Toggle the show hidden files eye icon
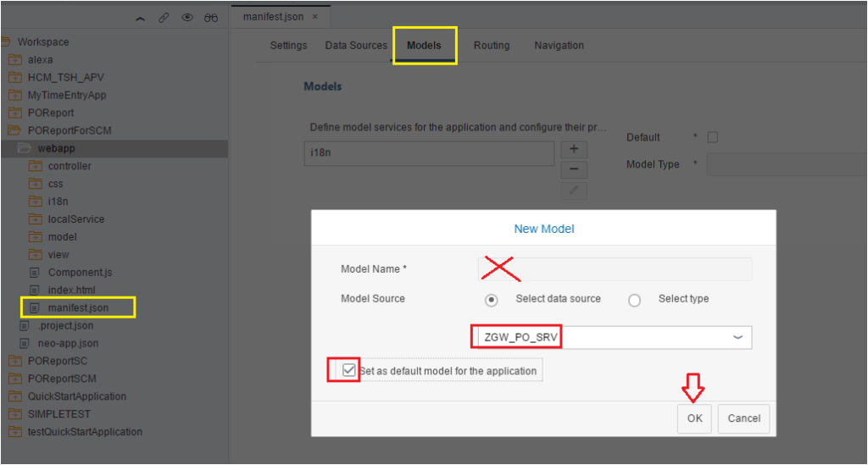Viewport: 868px width, 465px height. click(187, 18)
